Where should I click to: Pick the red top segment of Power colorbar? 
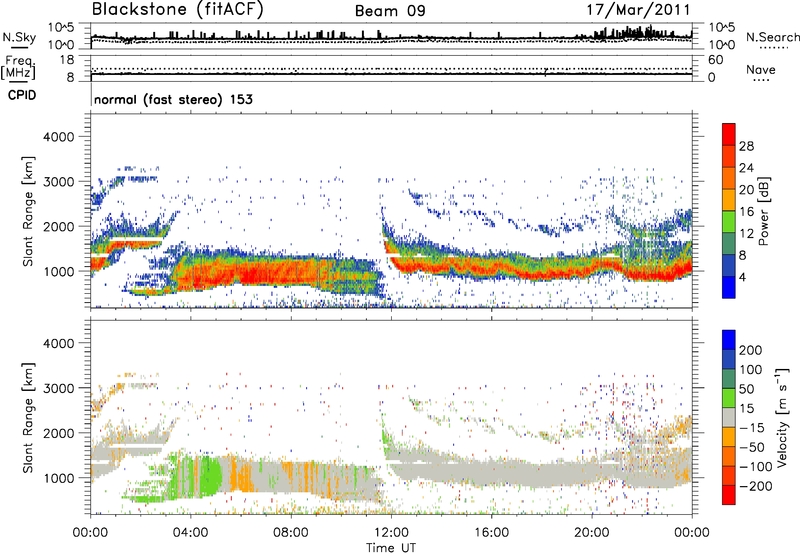(729, 134)
